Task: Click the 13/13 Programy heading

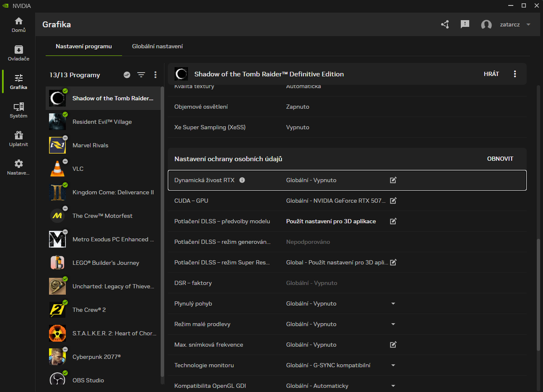Action: coord(74,75)
